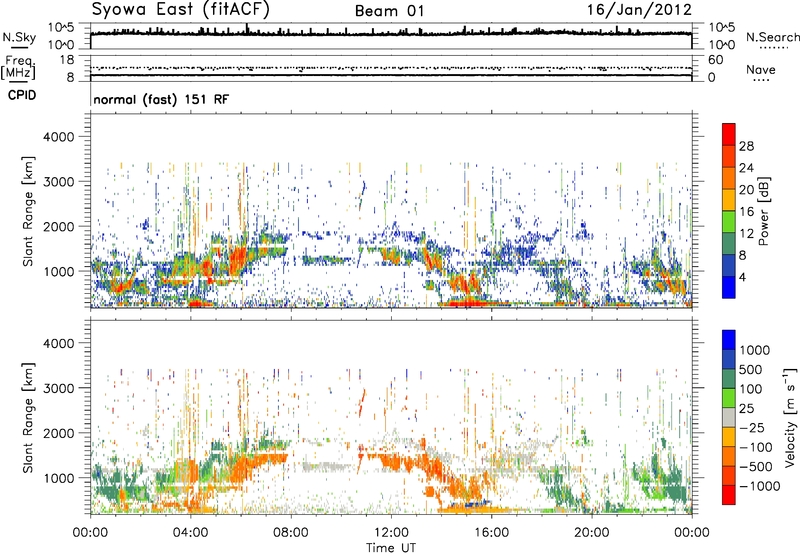
Task: Click the solid line under 'N.Sky' legend
Action: click(x=19, y=49)
